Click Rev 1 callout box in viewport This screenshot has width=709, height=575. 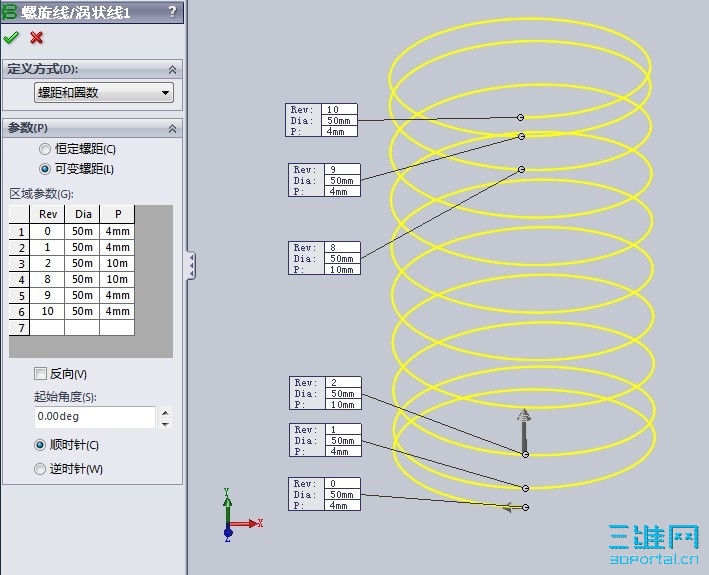pos(325,440)
